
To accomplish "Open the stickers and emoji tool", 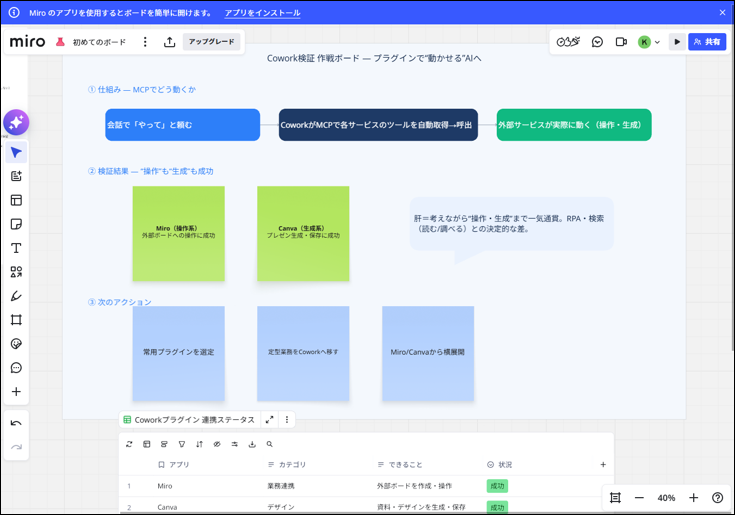I will click(x=16, y=343).
